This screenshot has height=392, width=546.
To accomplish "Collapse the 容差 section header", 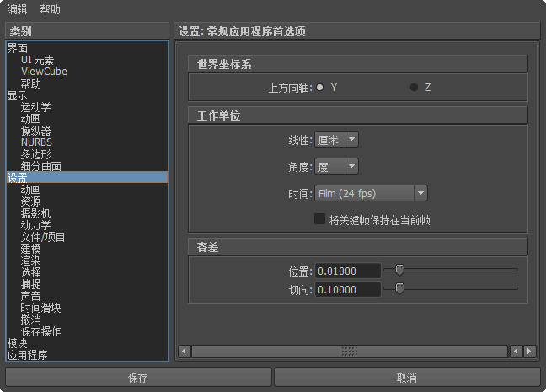I will click(358, 247).
